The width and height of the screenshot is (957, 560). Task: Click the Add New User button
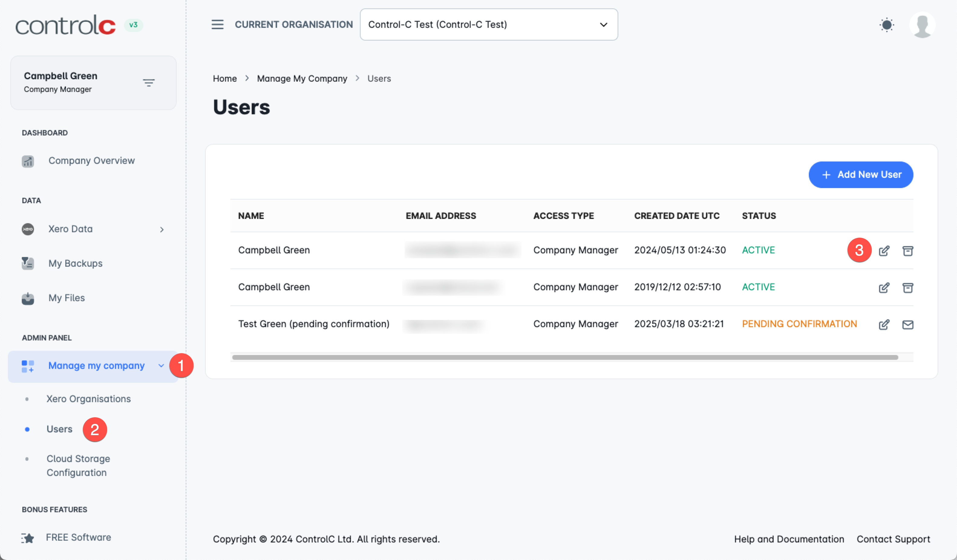point(861,175)
